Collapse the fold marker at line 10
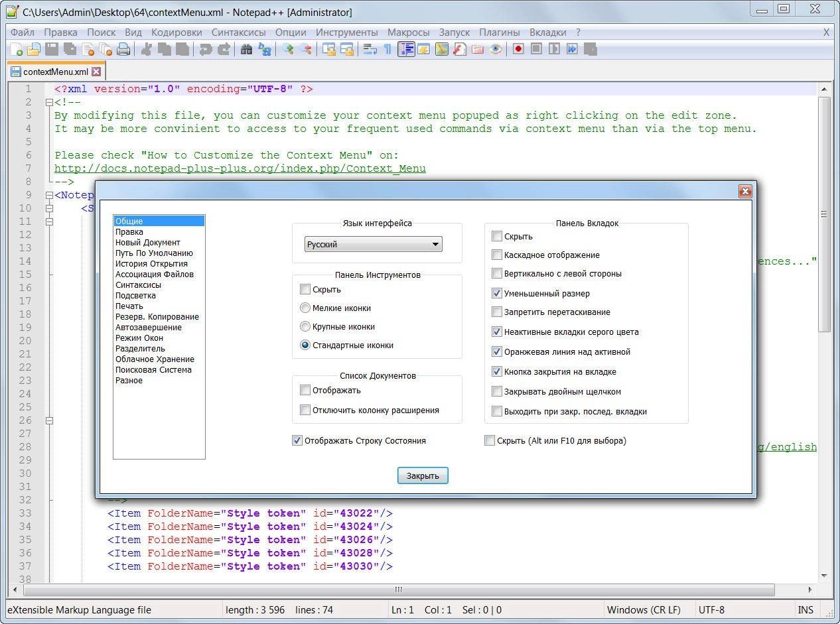 coord(49,208)
